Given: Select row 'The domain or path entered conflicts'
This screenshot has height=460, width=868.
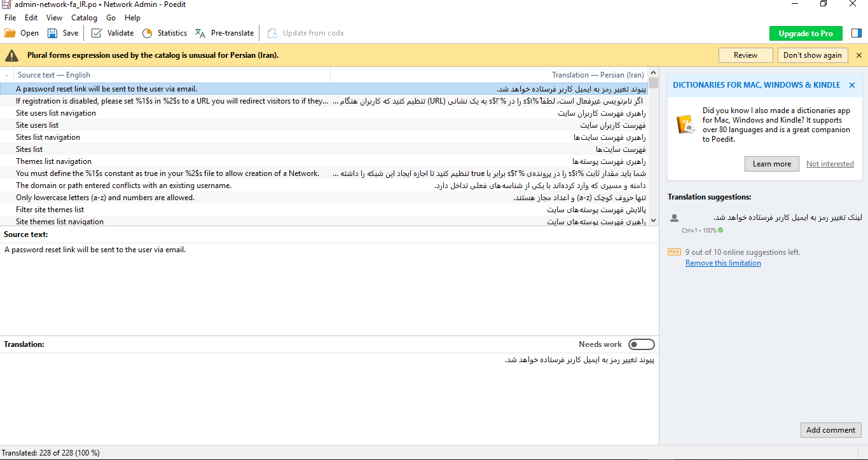Looking at the screenshot, I should coord(324,186).
